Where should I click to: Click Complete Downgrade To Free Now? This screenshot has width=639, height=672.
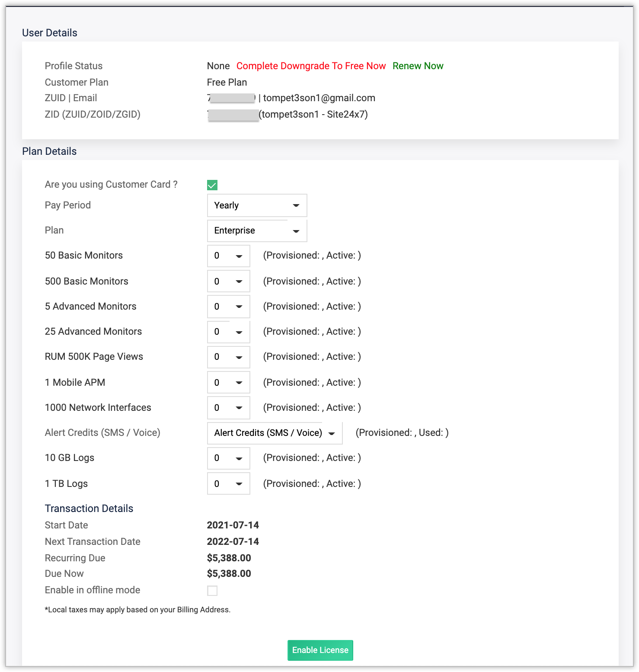310,66
